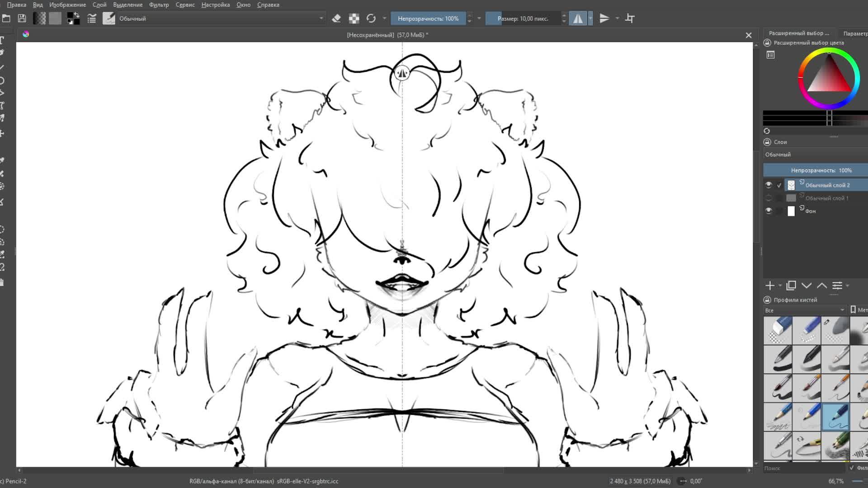Select the layer 'Обычный слой 1'

pos(827,198)
